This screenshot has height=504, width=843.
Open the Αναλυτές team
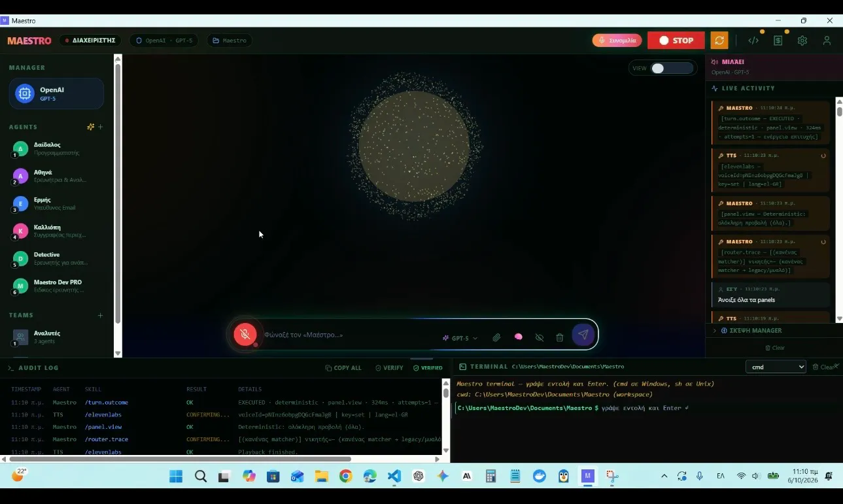tap(58, 337)
